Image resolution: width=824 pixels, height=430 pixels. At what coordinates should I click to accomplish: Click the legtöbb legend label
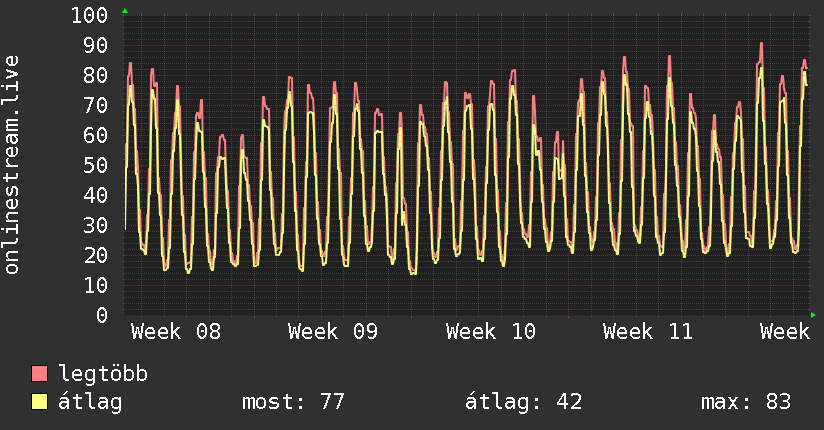103,374
